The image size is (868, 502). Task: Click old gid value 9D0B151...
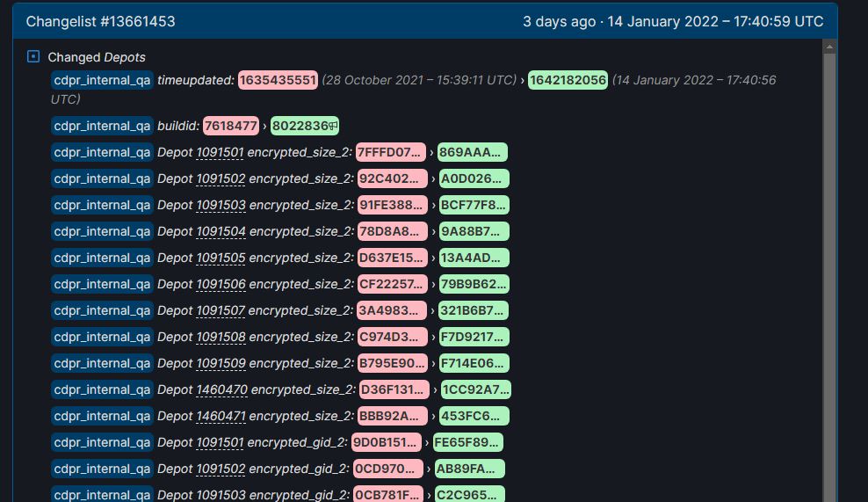[x=387, y=442]
